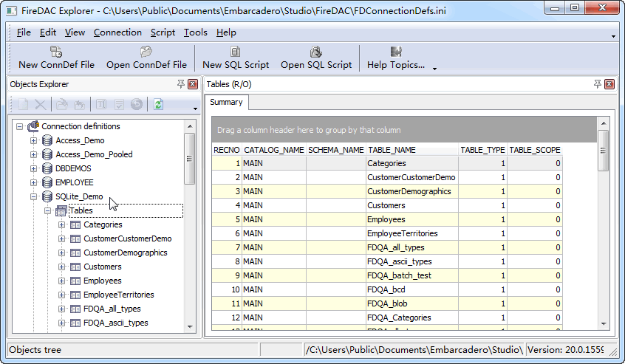Select the CustomerDemographics tree item
Viewport: 625px width, 364px height.
click(126, 253)
